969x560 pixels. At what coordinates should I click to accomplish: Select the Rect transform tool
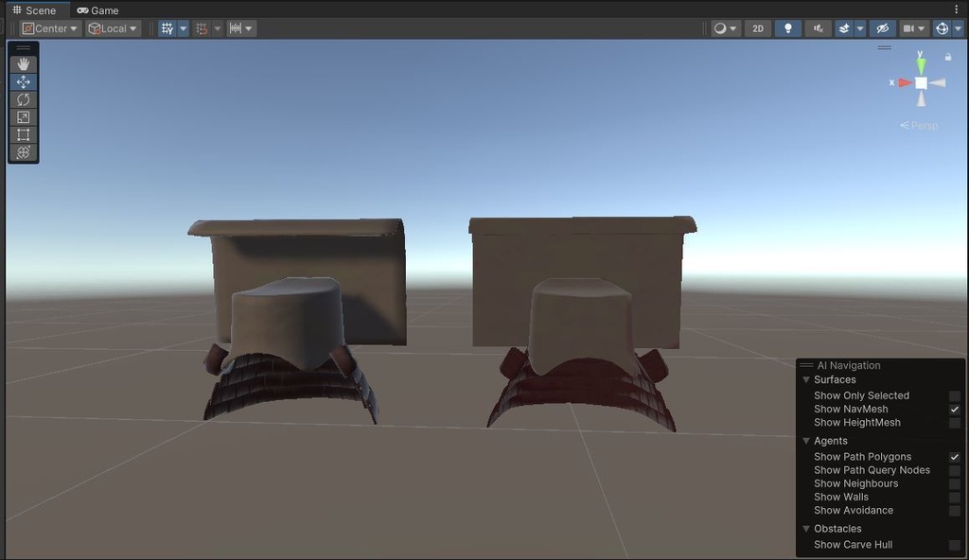click(x=24, y=134)
